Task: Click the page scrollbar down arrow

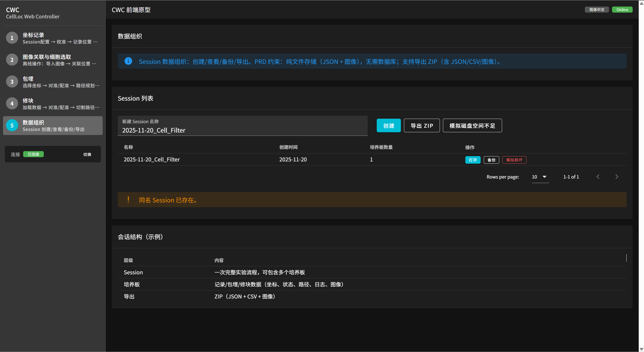Action: pos(641,349)
